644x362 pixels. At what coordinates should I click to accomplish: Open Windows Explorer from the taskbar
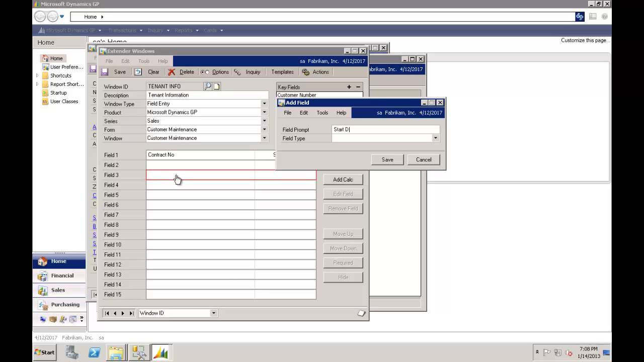(x=116, y=352)
